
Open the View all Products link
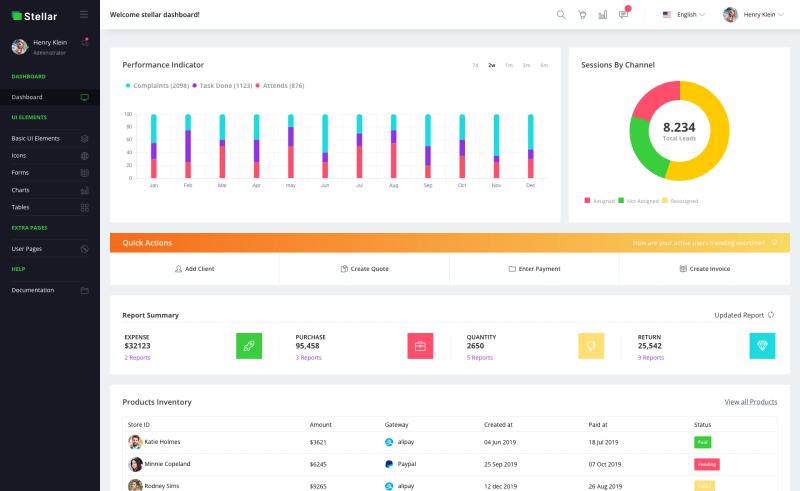[751, 402]
